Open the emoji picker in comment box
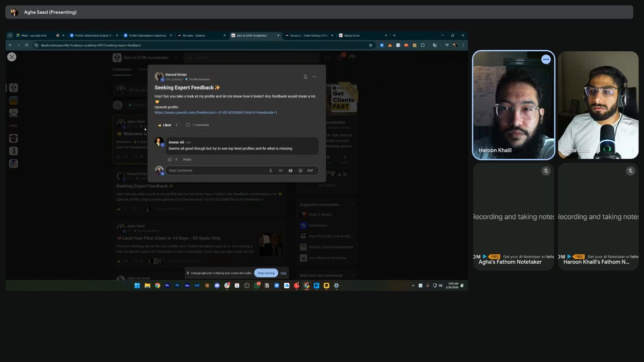This screenshot has height=362, width=644. pyautogui.click(x=300, y=170)
